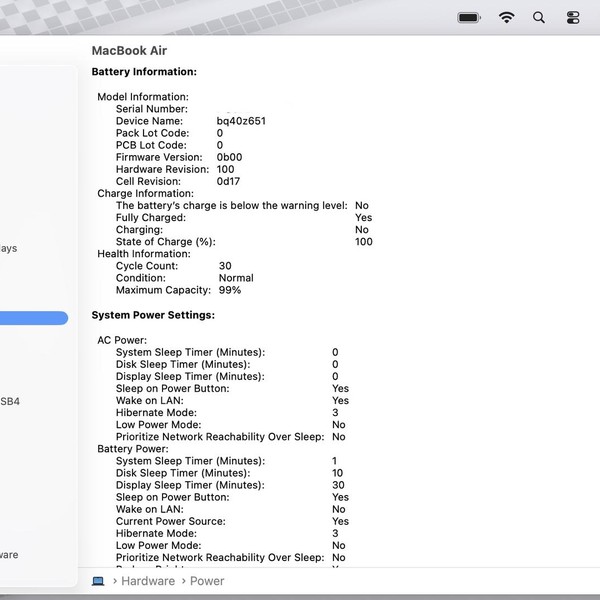Click Battery Power Disk Sleep Timer value 10
Screen dimensions: 600x600
click(x=338, y=473)
